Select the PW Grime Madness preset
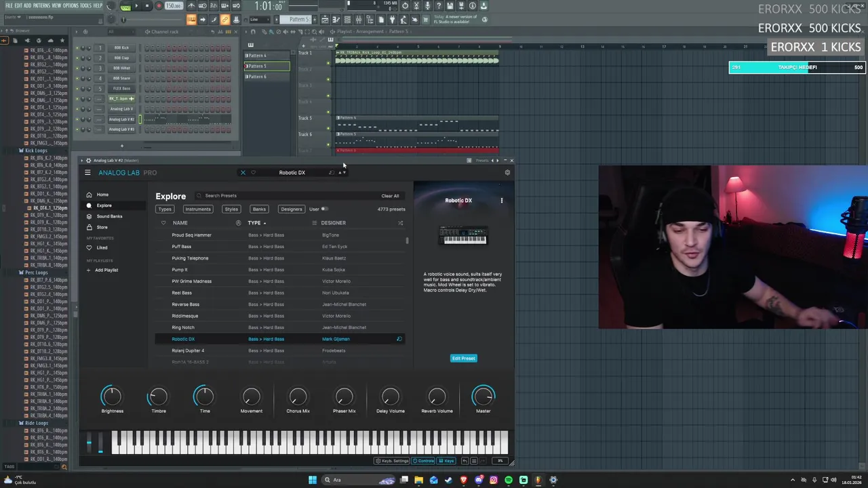The height and width of the screenshot is (488, 868). click(x=279, y=281)
